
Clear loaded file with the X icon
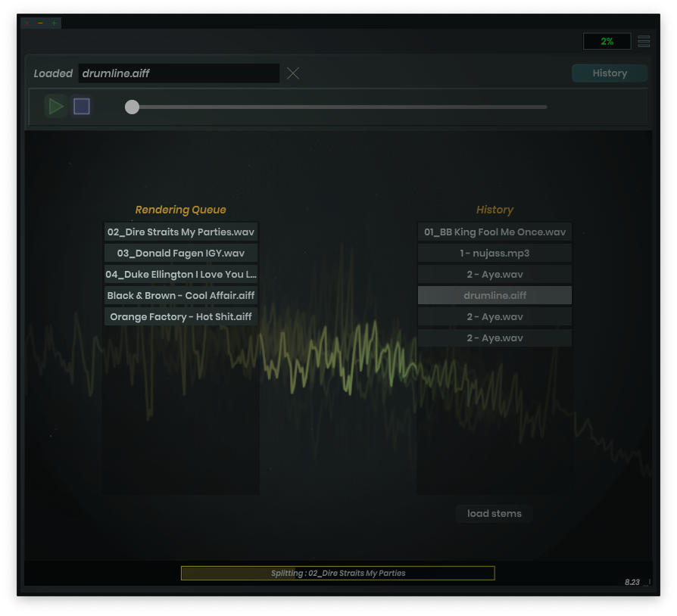[x=293, y=73]
